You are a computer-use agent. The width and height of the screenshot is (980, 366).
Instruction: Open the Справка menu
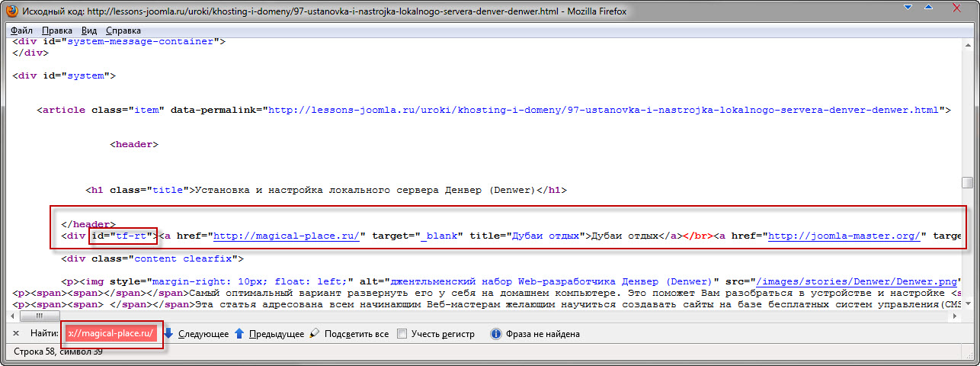[x=123, y=30]
